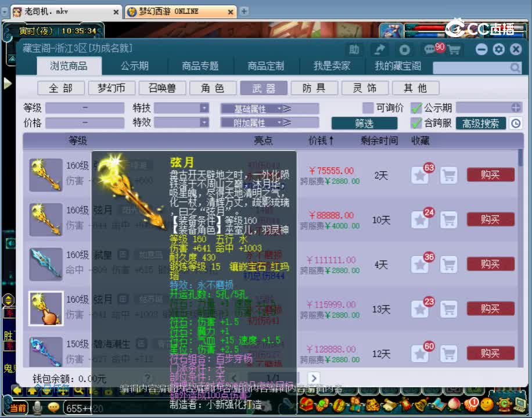Click the 等级 range input field
Screen dimensions: 532x418
point(85,108)
